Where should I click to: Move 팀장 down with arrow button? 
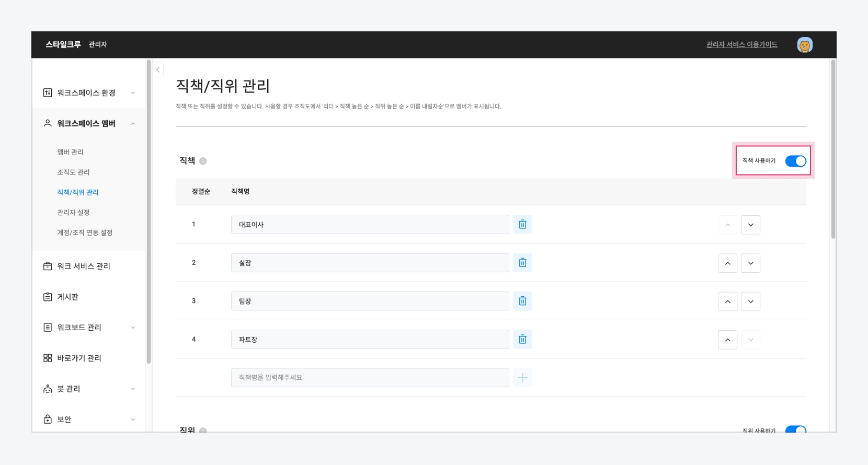(x=750, y=301)
